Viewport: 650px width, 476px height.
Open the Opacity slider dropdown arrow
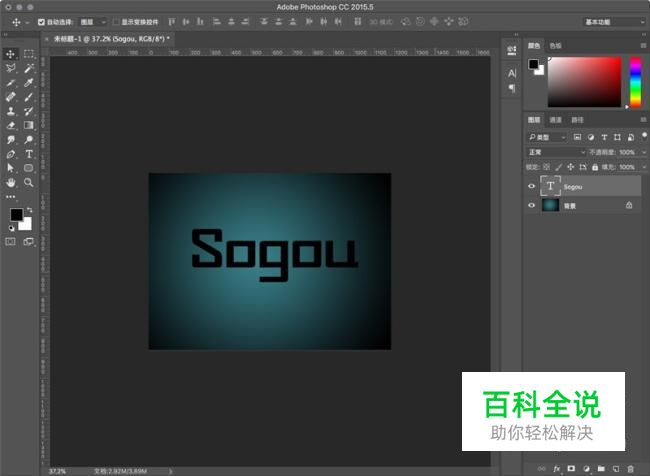pos(644,152)
